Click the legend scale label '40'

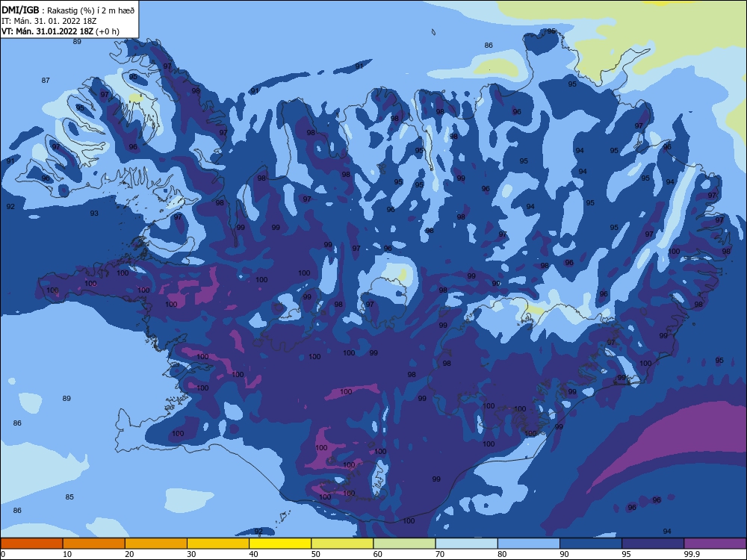pos(253,554)
